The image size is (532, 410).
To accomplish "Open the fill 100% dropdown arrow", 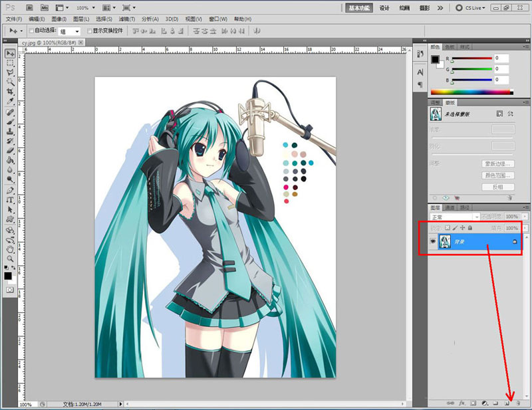I will tap(525, 228).
